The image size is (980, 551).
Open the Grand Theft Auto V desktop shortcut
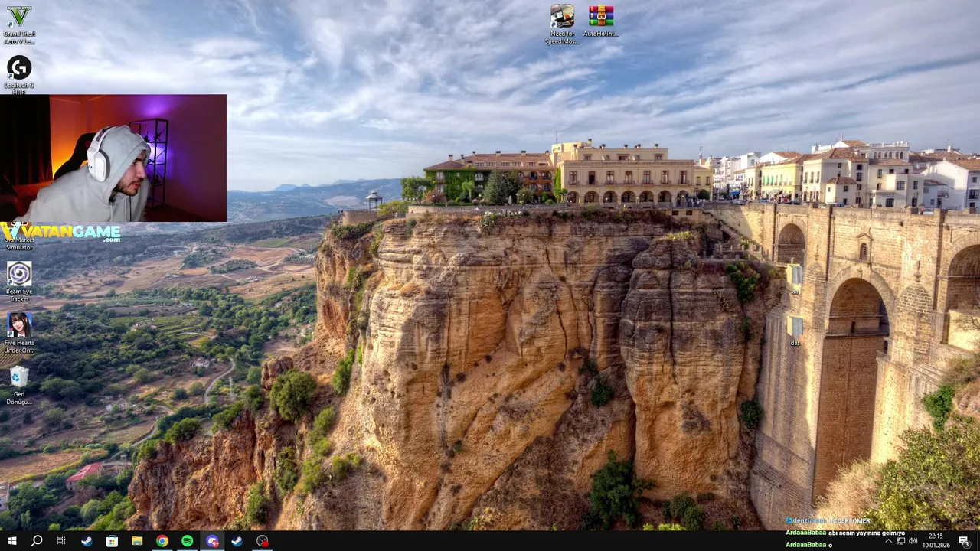(x=19, y=24)
